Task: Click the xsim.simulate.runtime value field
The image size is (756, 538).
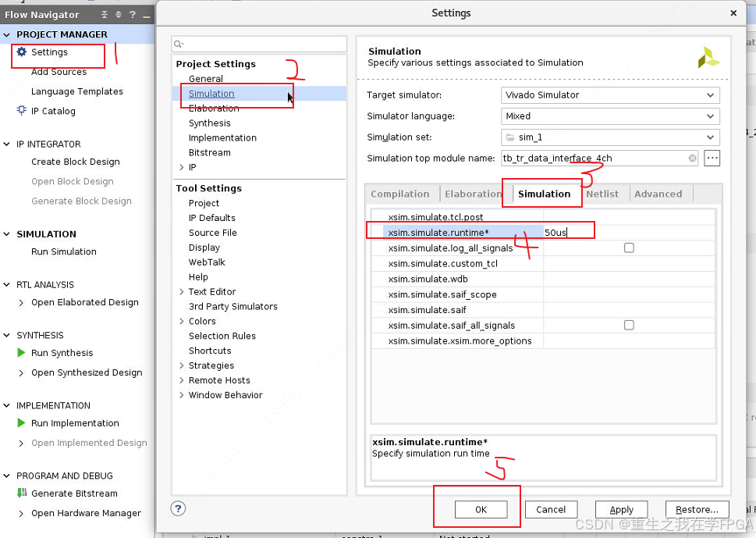Action: [629, 233]
